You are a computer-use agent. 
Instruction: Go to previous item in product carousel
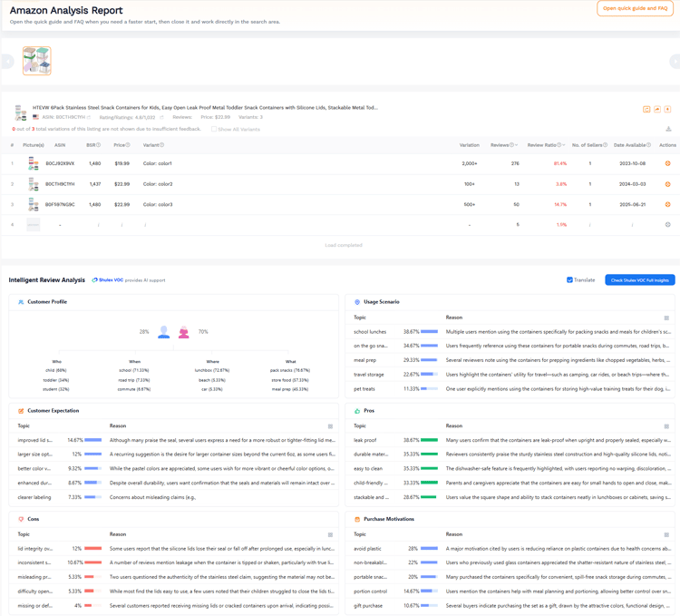coord(8,61)
